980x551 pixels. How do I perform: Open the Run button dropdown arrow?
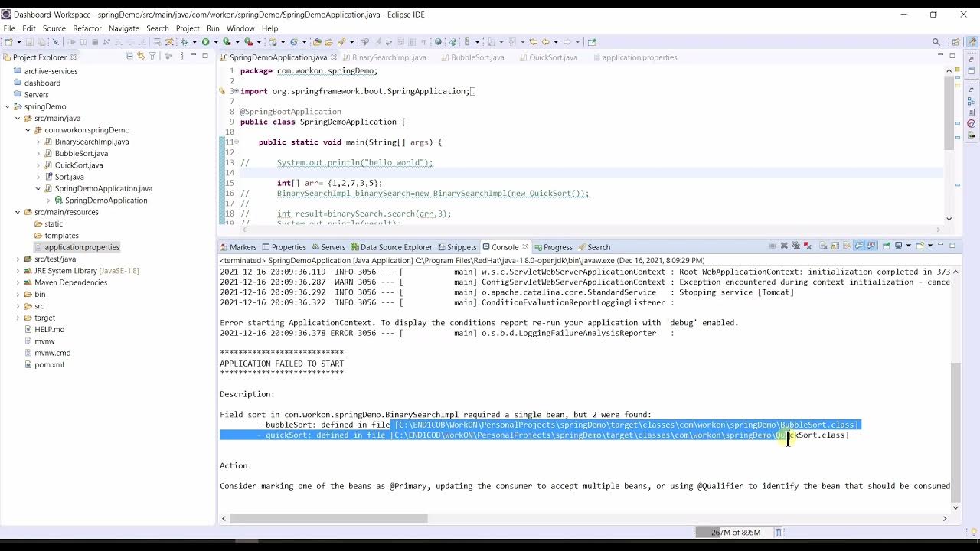coord(216,42)
